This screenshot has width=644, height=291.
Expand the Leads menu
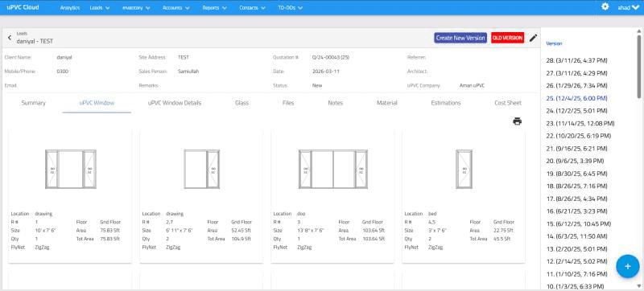(99, 8)
